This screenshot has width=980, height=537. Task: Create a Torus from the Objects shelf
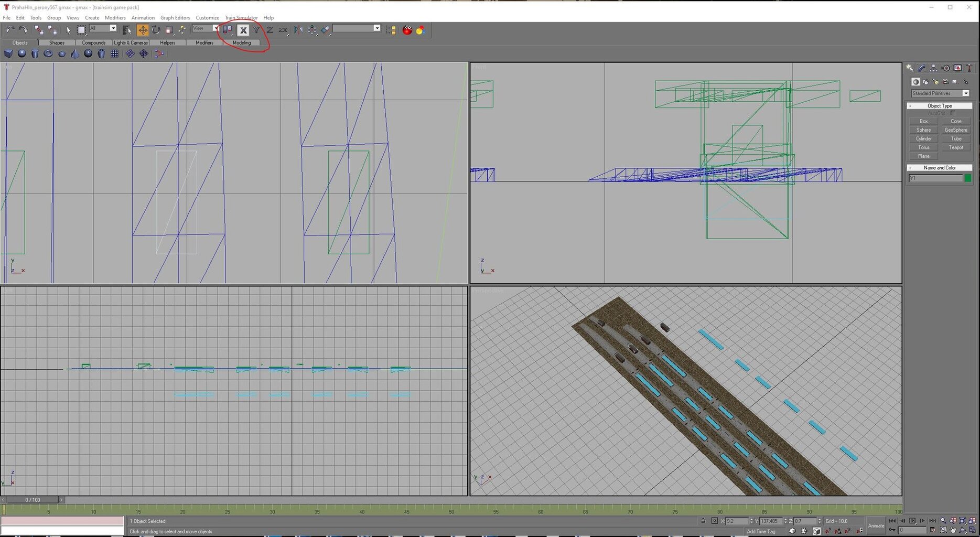point(48,53)
